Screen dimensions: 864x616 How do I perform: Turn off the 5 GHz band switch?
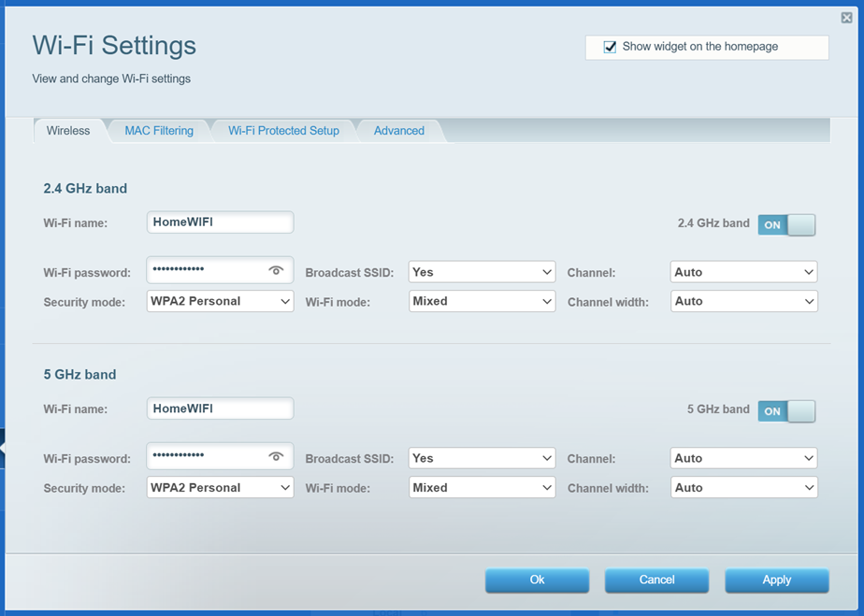[786, 411]
